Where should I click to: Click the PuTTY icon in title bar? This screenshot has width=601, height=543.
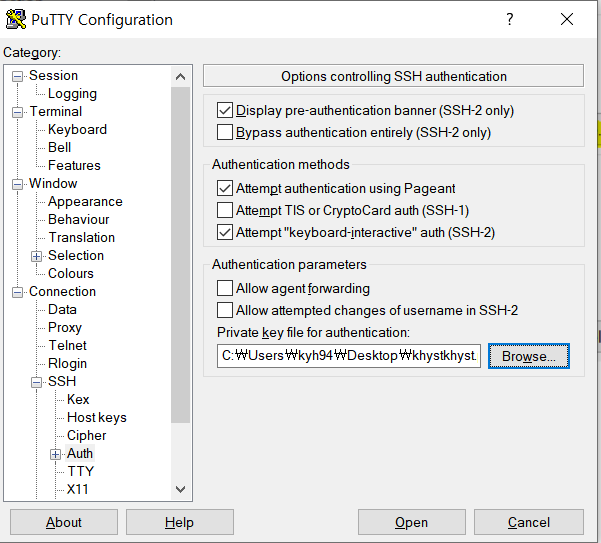(16, 19)
